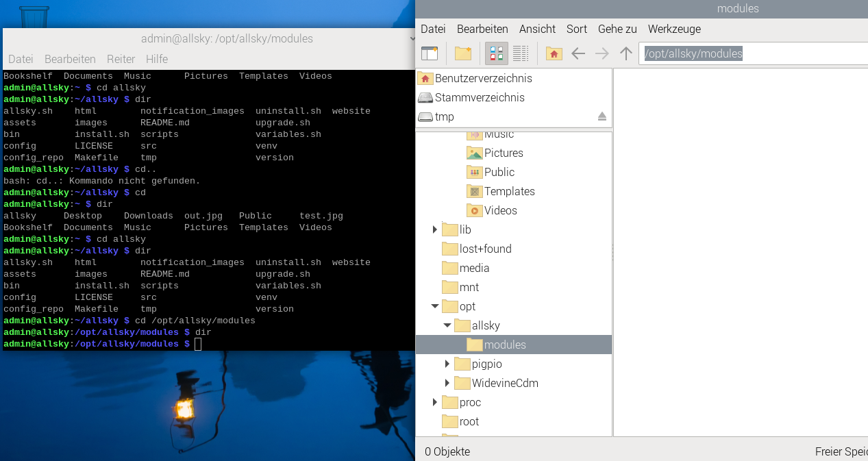Image resolution: width=868 pixels, height=461 pixels.
Task: Collapse the opt folder
Action: [x=434, y=306]
